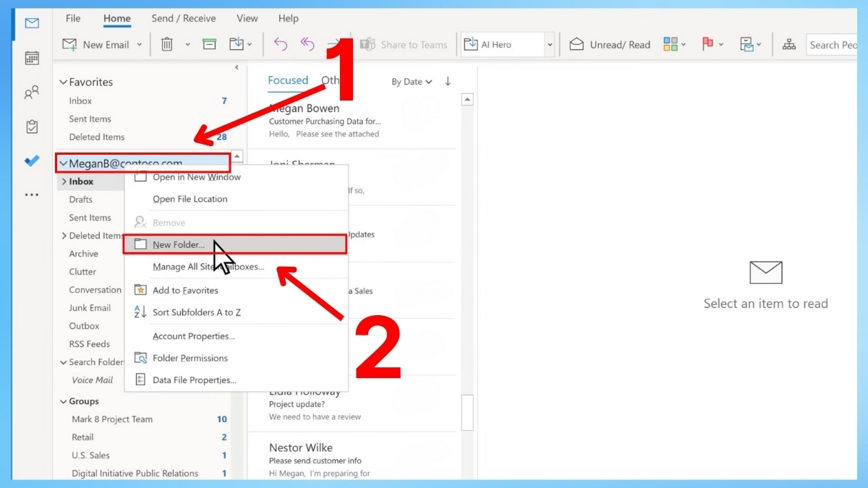Open the RSS Feeds folder
This screenshot has width=868, height=488.
[x=89, y=344]
